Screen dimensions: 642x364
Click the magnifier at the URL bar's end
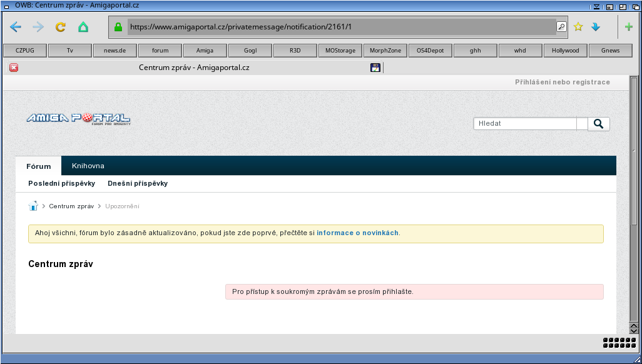pos(561,27)
